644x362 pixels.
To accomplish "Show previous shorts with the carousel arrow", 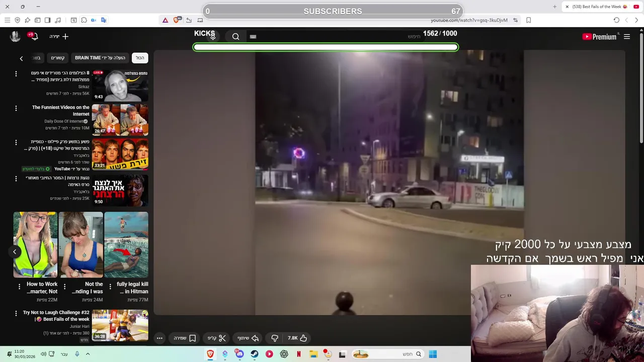I will point(15,251).
